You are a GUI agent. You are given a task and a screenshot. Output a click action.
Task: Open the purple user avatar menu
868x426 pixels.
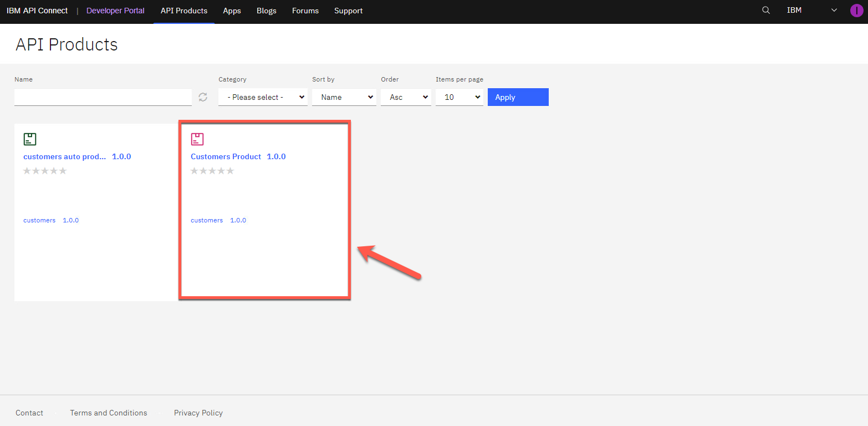click(856, 11)
